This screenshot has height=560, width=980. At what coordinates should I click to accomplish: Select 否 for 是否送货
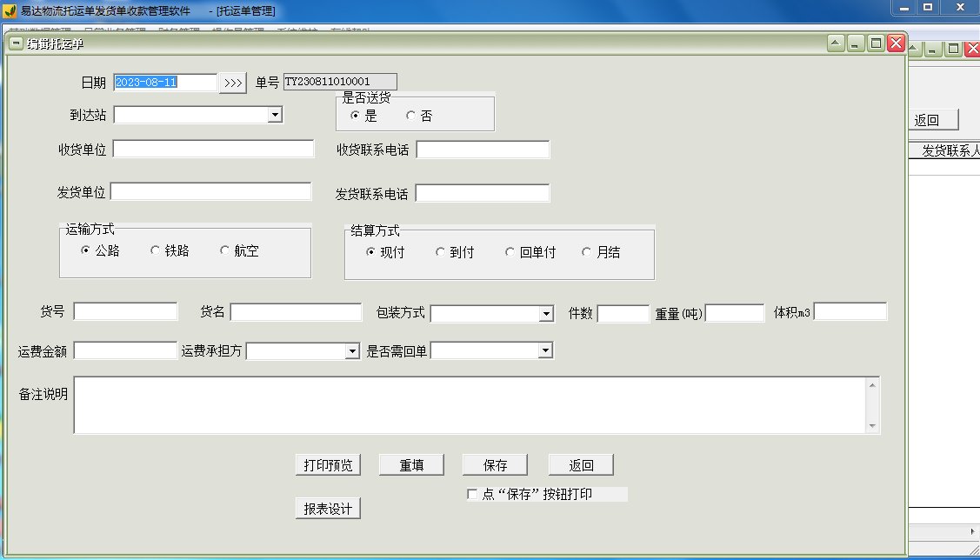click(410, 116)
